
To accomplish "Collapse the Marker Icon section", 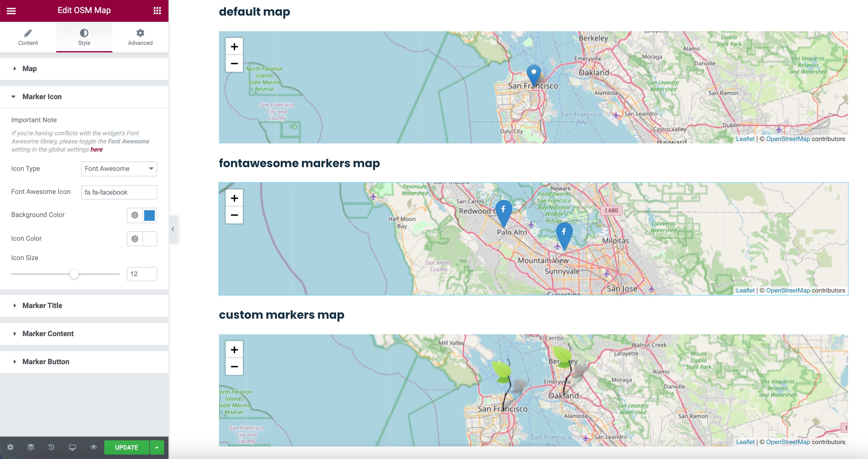I will (x=42, y=97).
